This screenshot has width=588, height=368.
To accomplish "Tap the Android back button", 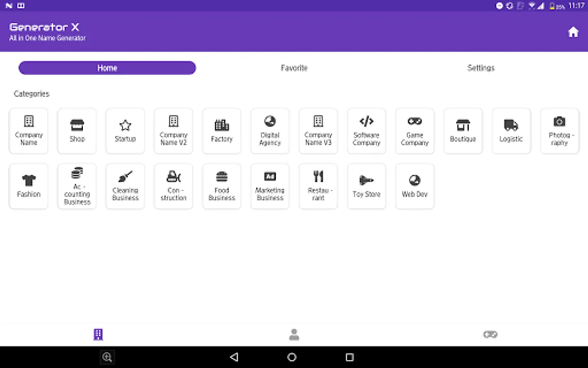I will pyautogui.click(x=234, y=357).
